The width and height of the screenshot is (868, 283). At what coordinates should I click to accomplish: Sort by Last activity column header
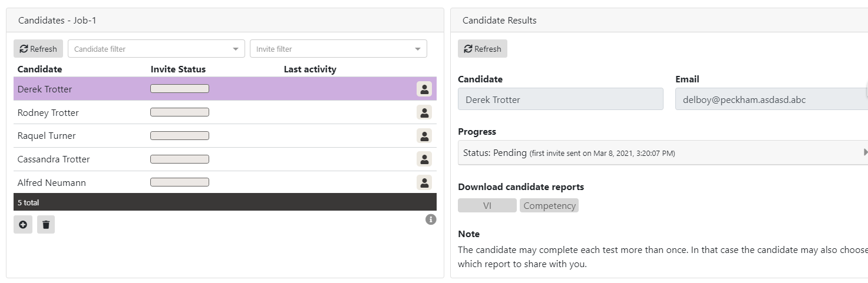point(310,69)
